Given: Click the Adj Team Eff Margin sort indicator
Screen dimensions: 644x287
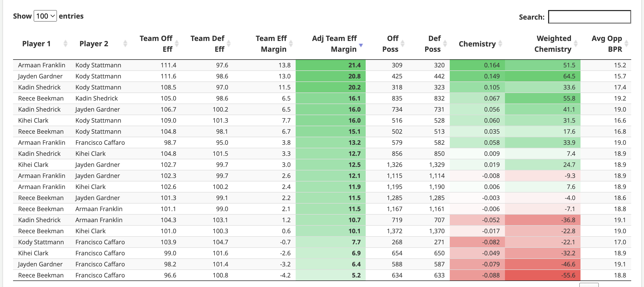Looking at the screenshot, I should [x=361, y=45].
